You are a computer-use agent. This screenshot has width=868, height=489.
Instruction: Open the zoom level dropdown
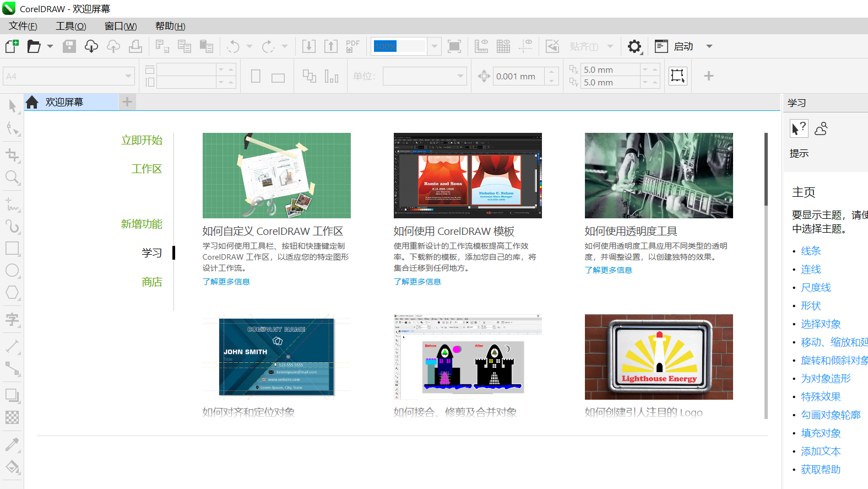(435, 46)
